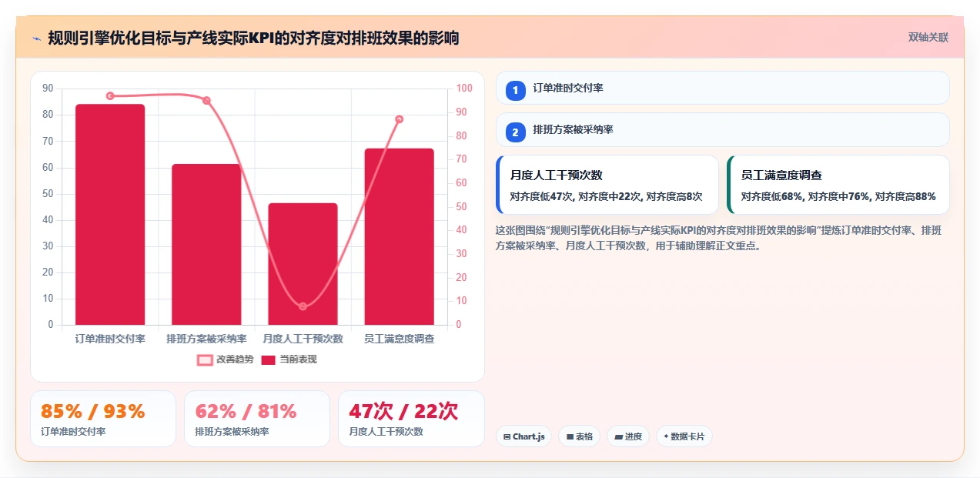Viewport: 980px width, 478px height.
Task: Click the trend line point above 排班方案被采纳率
Action: pyautogui.click(x=206, y=101)
